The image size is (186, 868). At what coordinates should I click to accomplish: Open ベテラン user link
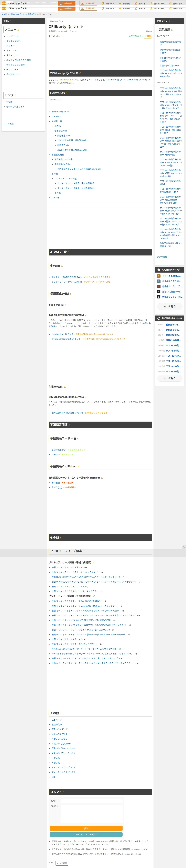[56, 455]
